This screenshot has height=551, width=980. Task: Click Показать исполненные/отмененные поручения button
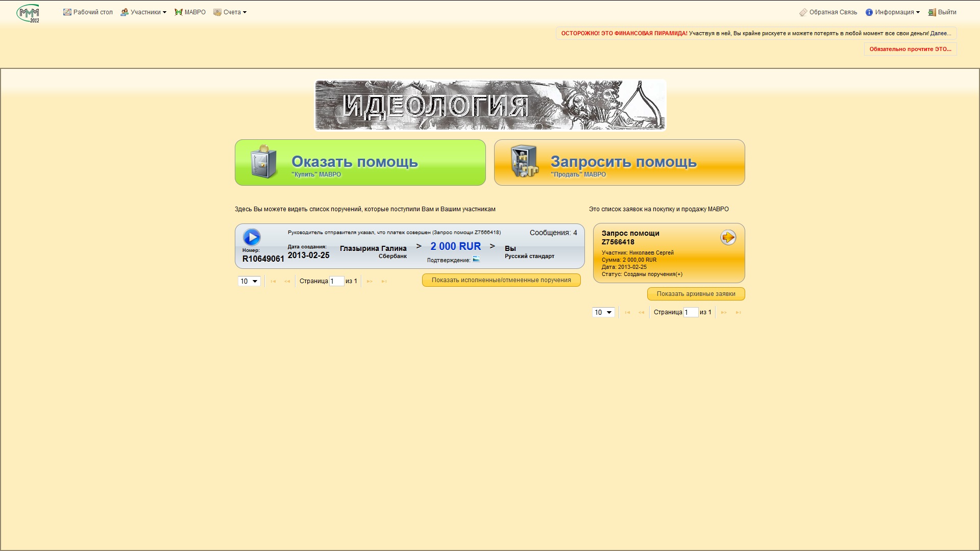point(501,280)
